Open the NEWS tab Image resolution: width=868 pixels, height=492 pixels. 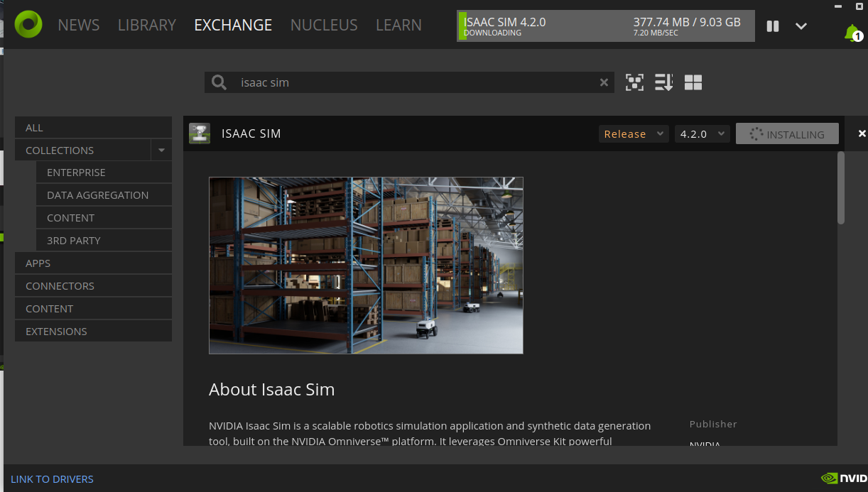78,25
